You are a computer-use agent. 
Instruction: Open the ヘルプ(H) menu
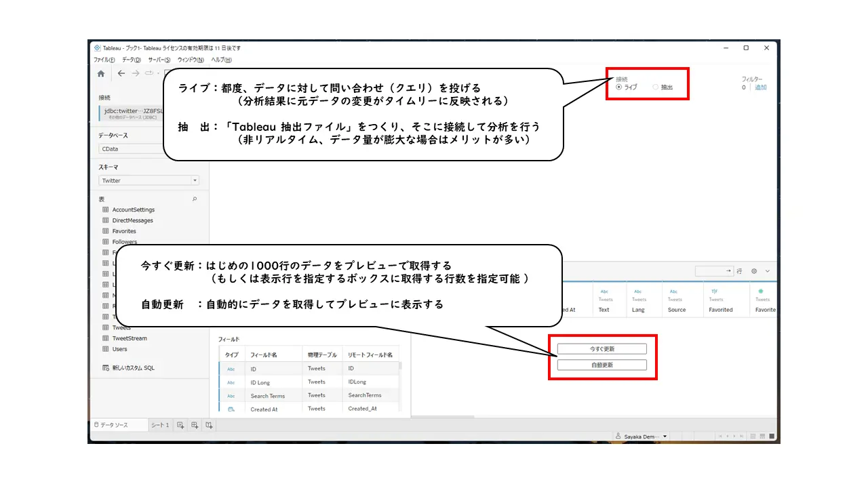click(x=221, y=60)
